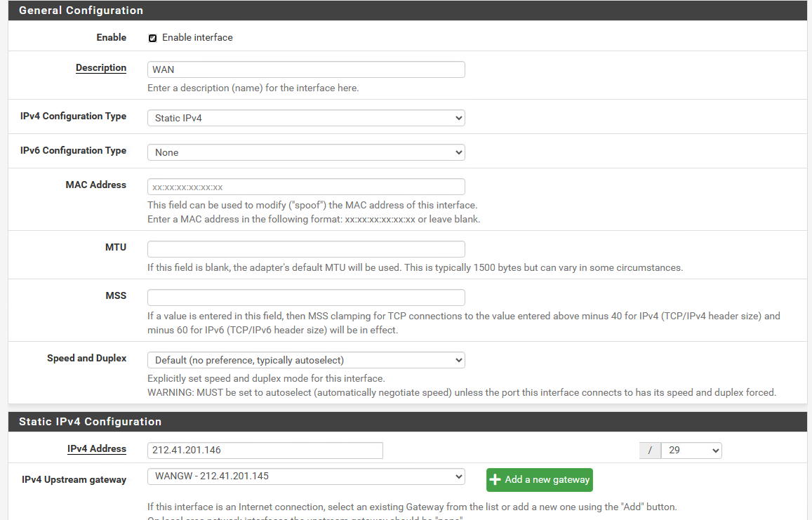Open the IPv6 Configuration Type dropdown
812x520 pixels.
[306, 152]
